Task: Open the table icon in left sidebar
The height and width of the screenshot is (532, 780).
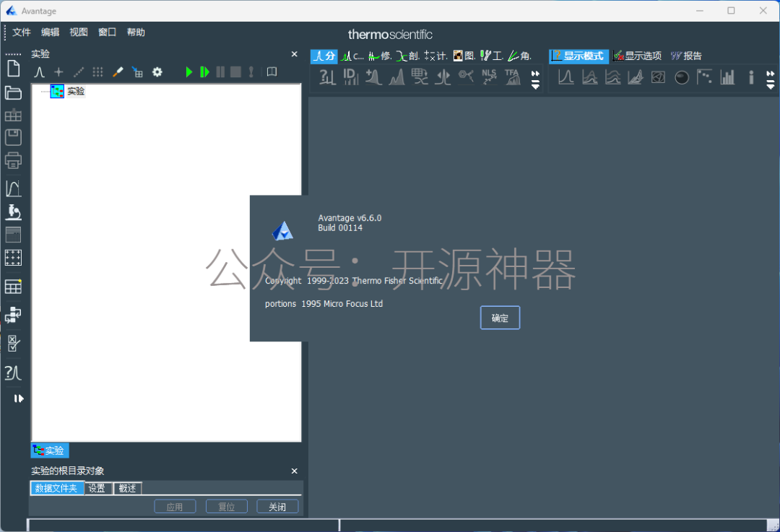Action: pyautogui.click(x=14, y=287)
